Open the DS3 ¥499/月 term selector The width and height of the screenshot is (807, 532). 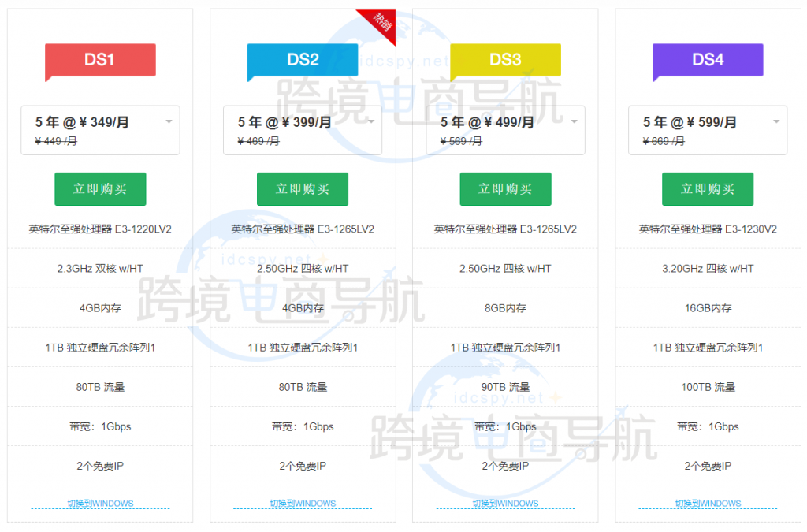tap(505, 130)
